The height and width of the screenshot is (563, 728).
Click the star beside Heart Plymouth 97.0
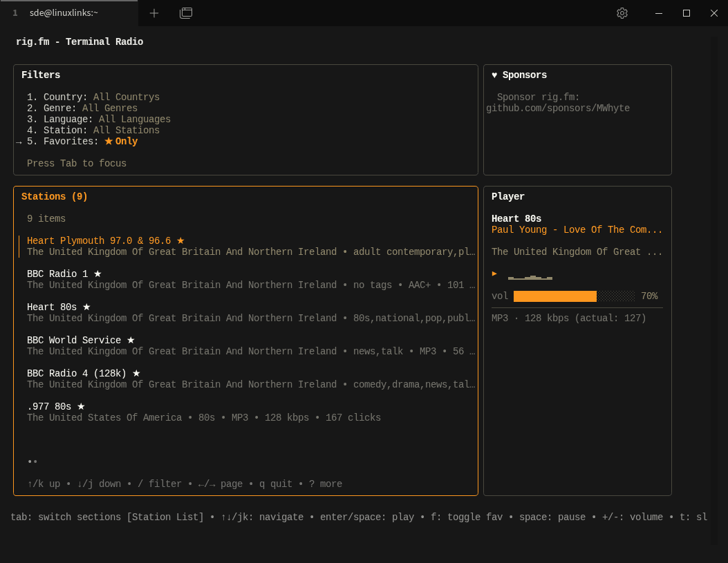[180, 241]
